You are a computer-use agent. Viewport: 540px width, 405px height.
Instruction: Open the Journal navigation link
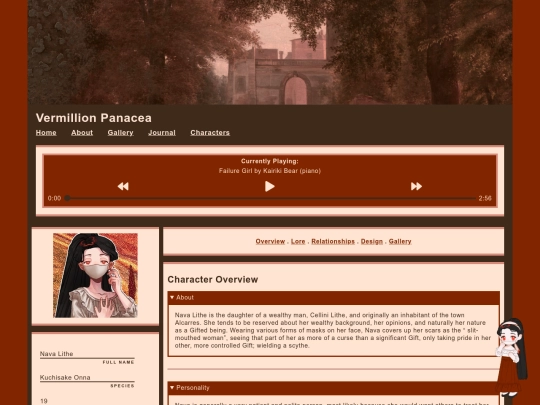(162, 133)
